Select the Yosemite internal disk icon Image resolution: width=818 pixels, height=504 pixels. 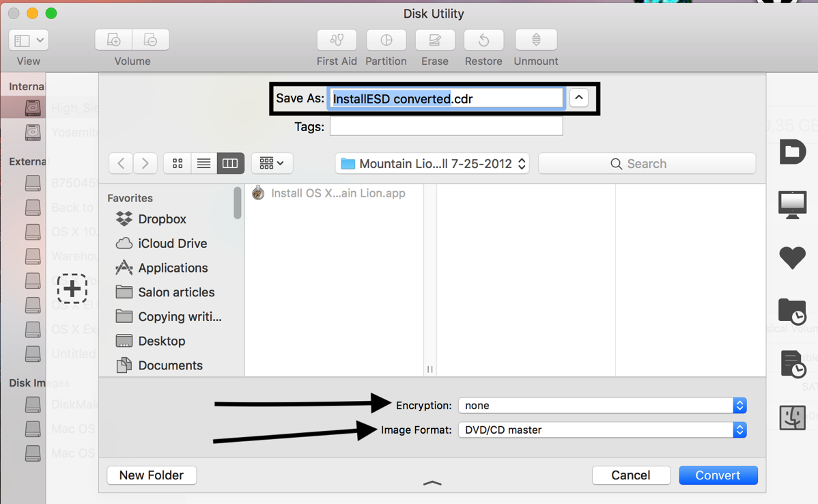coord(33,132)
